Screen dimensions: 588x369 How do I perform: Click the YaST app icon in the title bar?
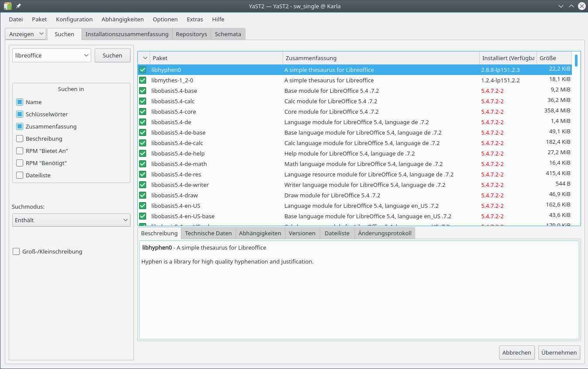coord(8,6)
